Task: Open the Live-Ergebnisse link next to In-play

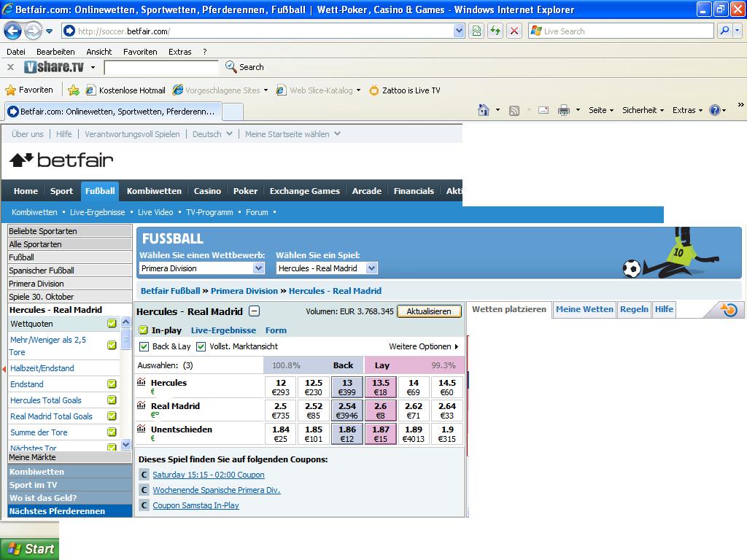Action: pyautogui.click(x=223, y=330)
